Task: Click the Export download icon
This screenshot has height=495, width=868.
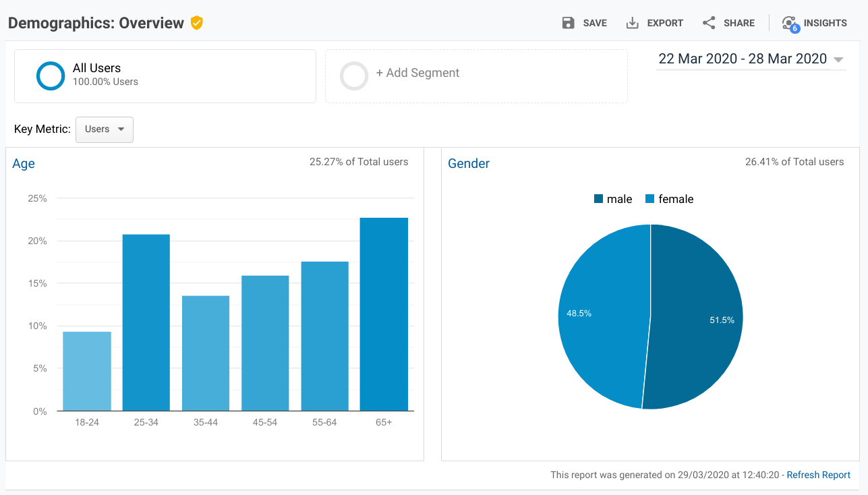Action: pos(632,23)
